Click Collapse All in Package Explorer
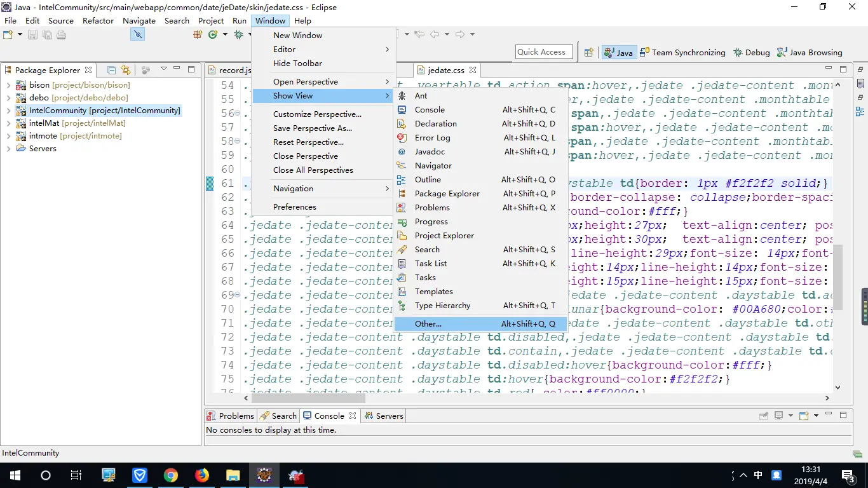The height and width of the screenshot is (488, 868). coord(112,70)
